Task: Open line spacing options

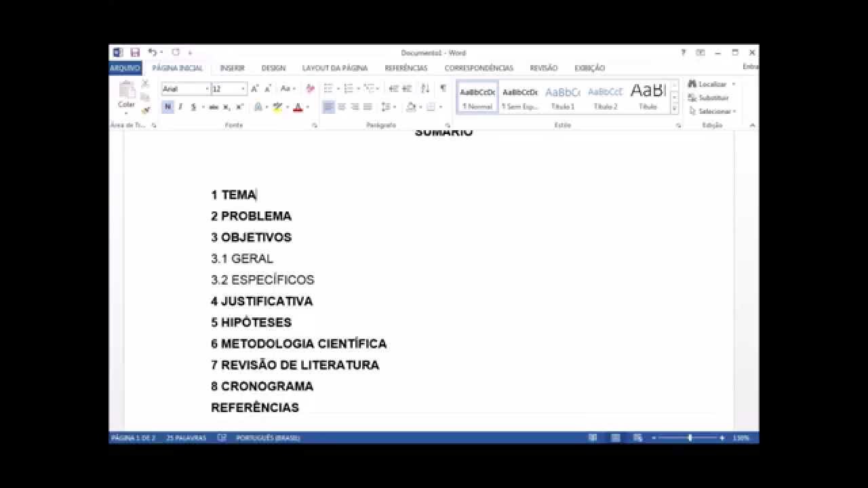Action: (385, 107)
